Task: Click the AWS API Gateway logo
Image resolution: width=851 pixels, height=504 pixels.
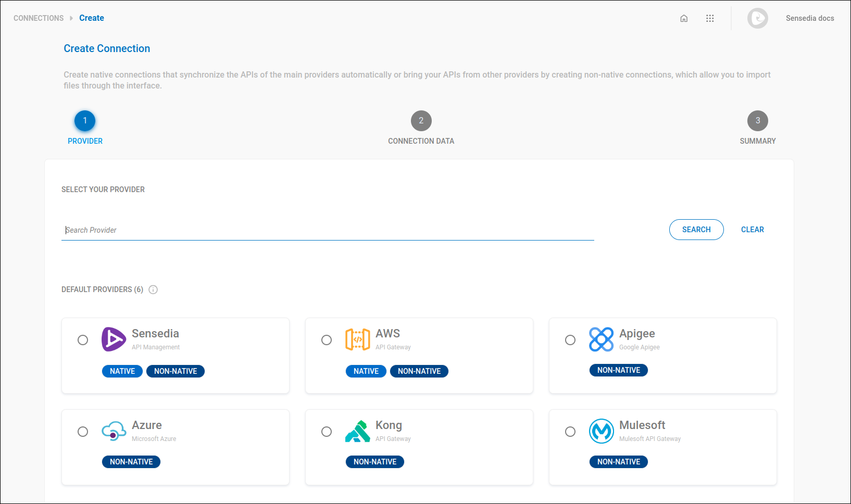Action: (358, 339)
